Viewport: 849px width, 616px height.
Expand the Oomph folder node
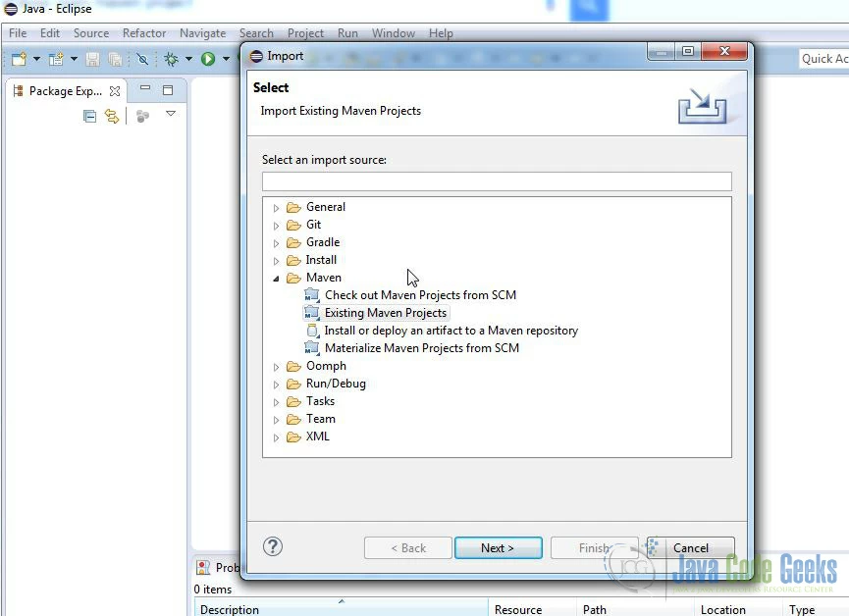click(x=276, y=367)
